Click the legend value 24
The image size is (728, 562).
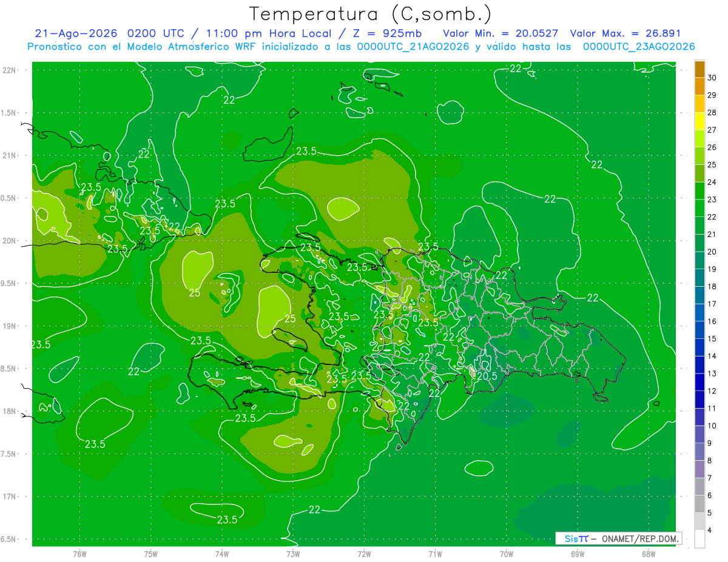tap(712, 182)
